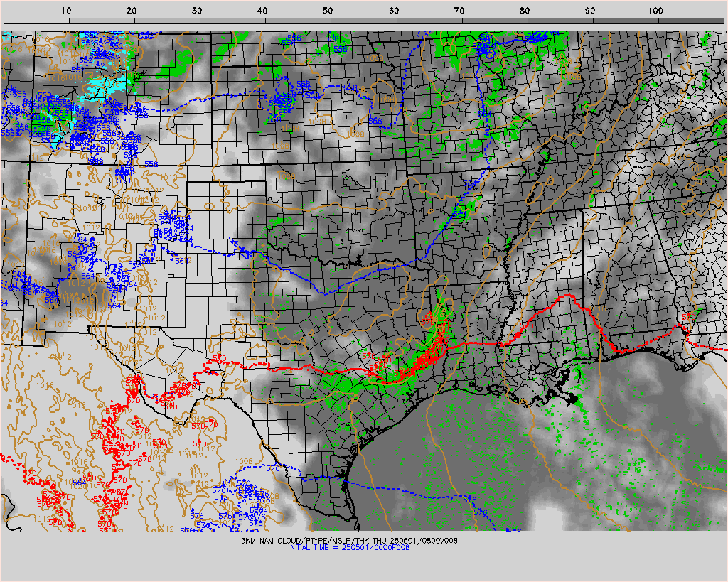Click the 100 label on cloud scale
This screenshot has width=728, height=582.
pyautogui.click(x=655, y=11)
